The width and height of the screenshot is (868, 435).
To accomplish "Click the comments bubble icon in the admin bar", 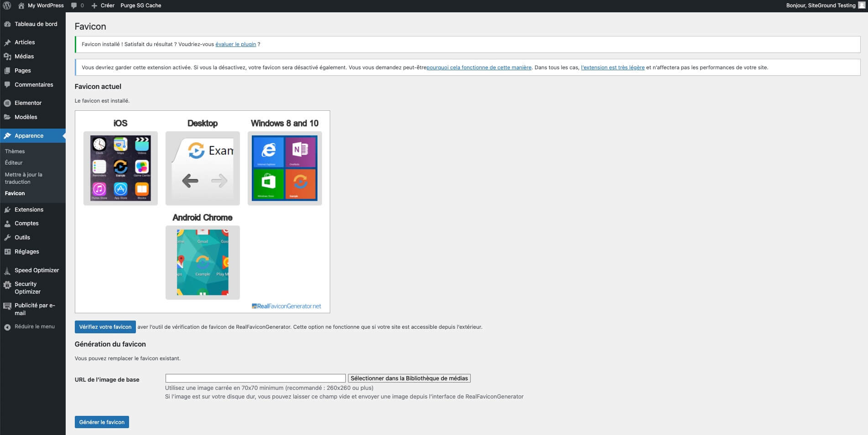I will 74,5.
